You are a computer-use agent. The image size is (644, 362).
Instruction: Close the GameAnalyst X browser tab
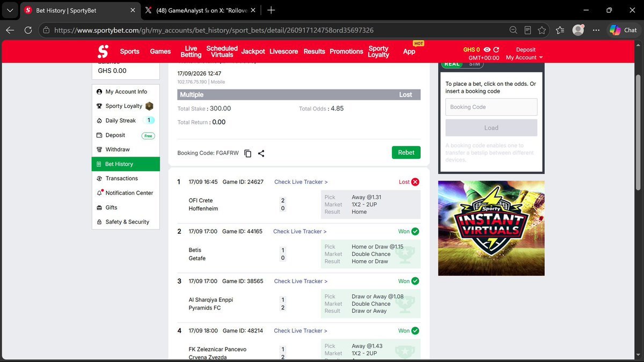(253, 10)
